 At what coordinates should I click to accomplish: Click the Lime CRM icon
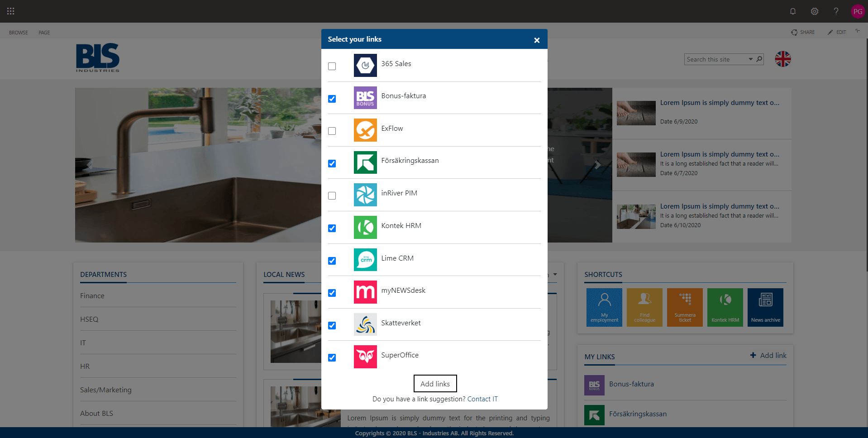[365, 260]
